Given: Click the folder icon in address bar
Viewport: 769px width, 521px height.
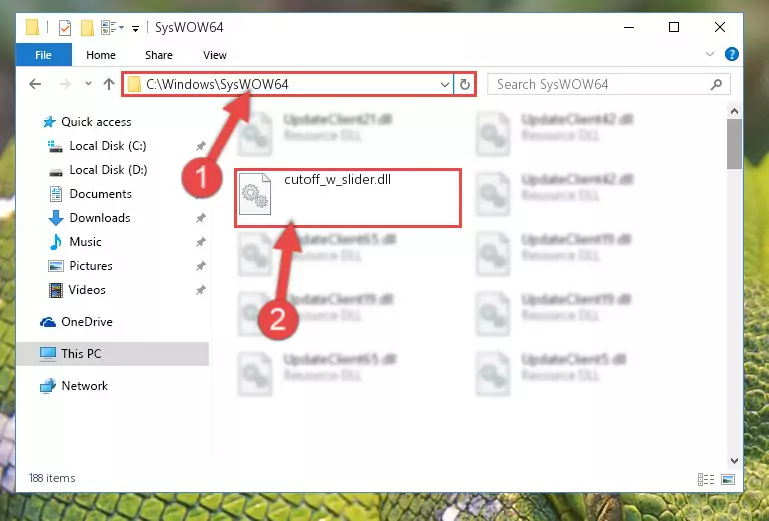Looking at the screenshot, I should tap(134, 84).
